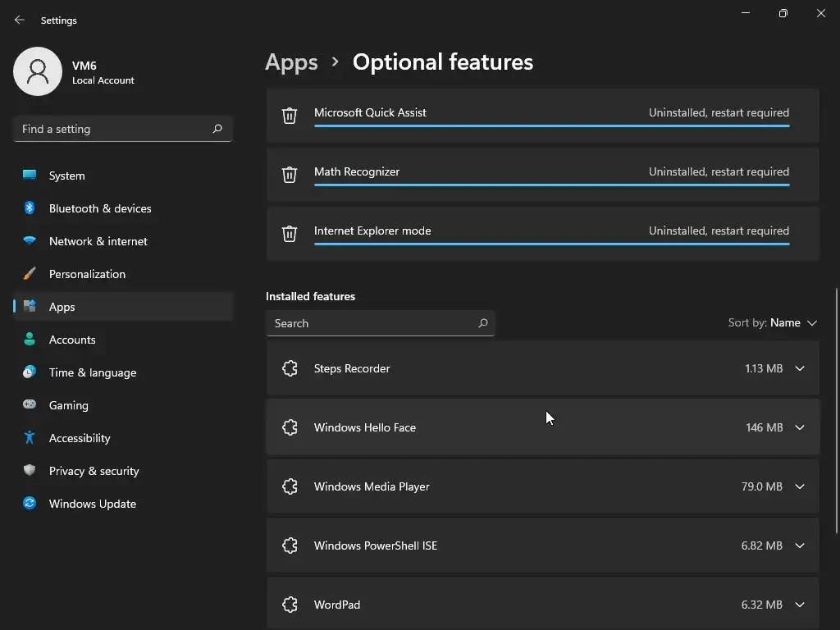Expand the Windows PowerShell ISE chevron

(800, 546)
